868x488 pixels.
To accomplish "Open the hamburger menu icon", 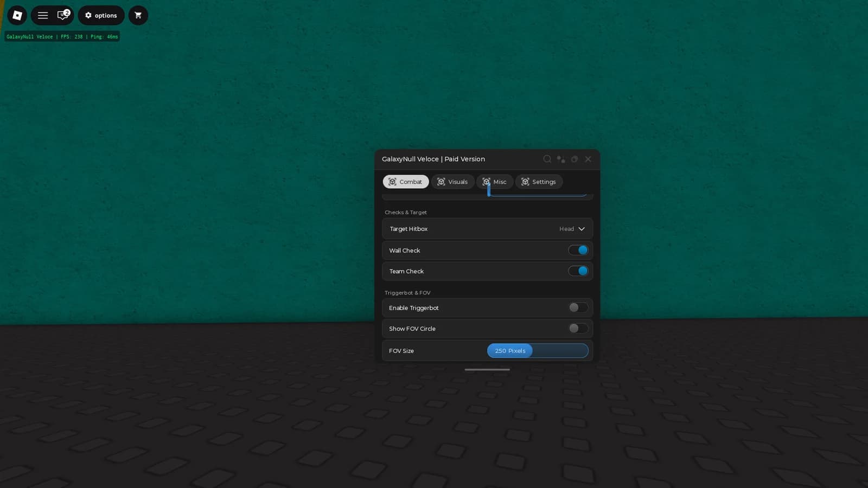I will pyautogui.click(x=43, y=15).
